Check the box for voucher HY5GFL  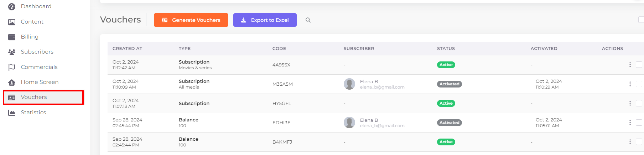pyautogui.click(x=639, y=103)
